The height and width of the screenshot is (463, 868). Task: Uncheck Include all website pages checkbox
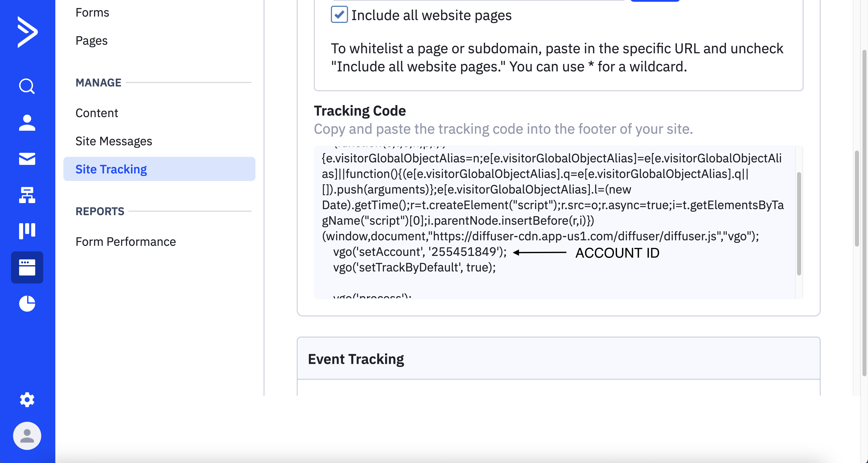click(339, 15)
